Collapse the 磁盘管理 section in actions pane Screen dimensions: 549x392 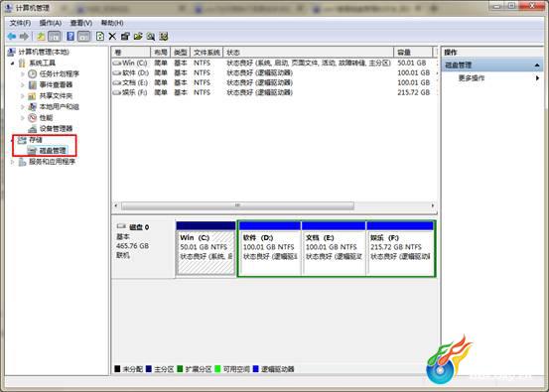(x=537, y=65)
